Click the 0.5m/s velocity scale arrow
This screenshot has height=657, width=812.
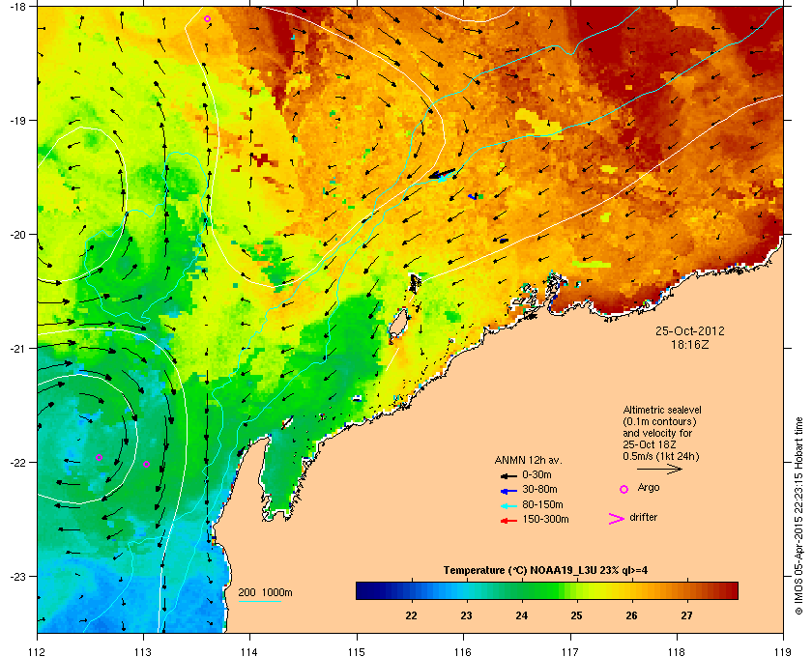(659, 469)
